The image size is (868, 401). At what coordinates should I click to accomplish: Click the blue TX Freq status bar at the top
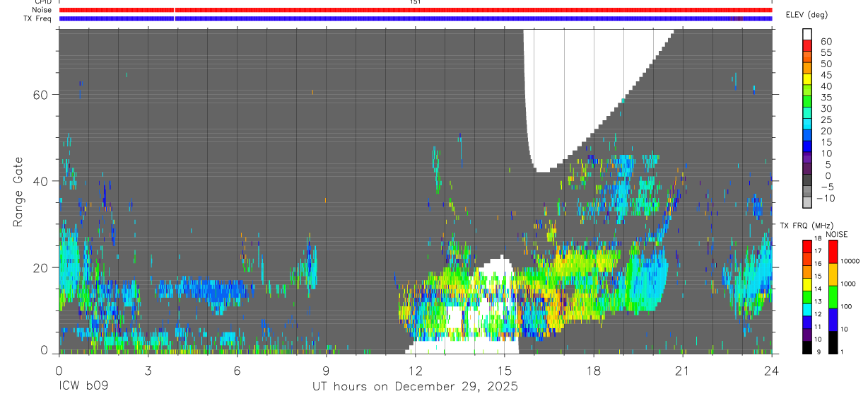click(416, 18)
